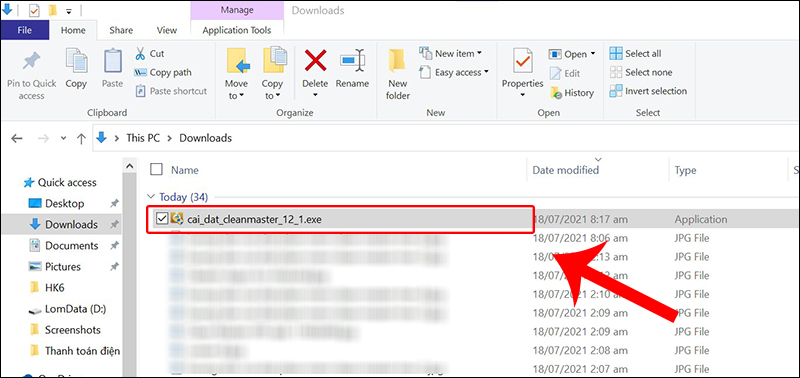Sort by the Name column header
Screen dimensions: 800x378
tap(185, 170)
